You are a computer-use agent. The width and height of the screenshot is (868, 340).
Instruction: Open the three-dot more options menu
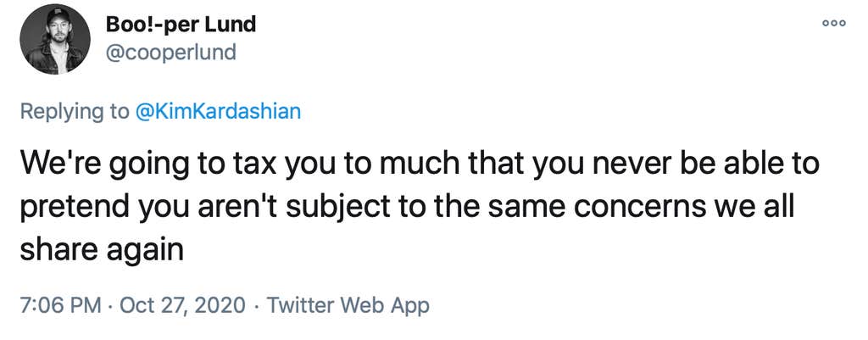[x=834, y=24]
